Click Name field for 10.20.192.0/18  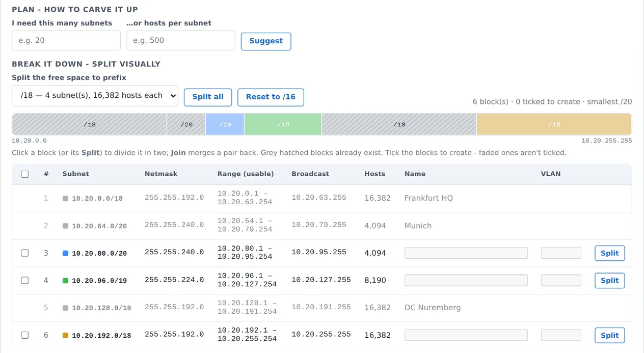coord(466,335)
